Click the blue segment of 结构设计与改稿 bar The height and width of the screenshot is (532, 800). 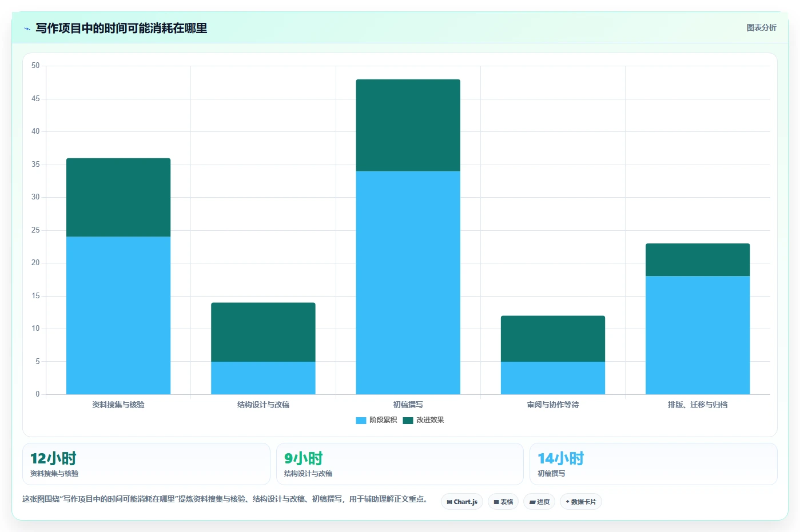(x=263, y=378)
